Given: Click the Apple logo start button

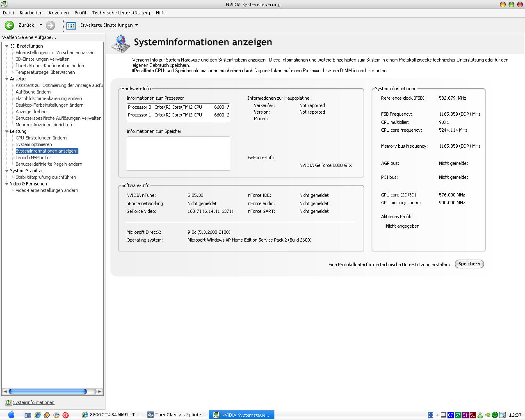Looking at the screenshot, I should pos(11,415).
